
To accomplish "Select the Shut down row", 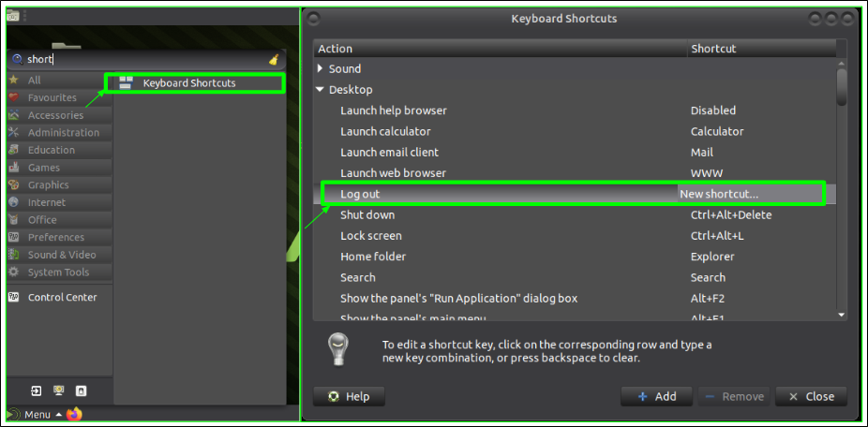I will (575, 214).
